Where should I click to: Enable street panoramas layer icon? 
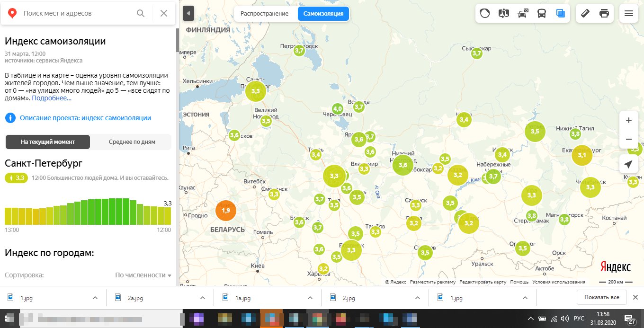(504, 13)
